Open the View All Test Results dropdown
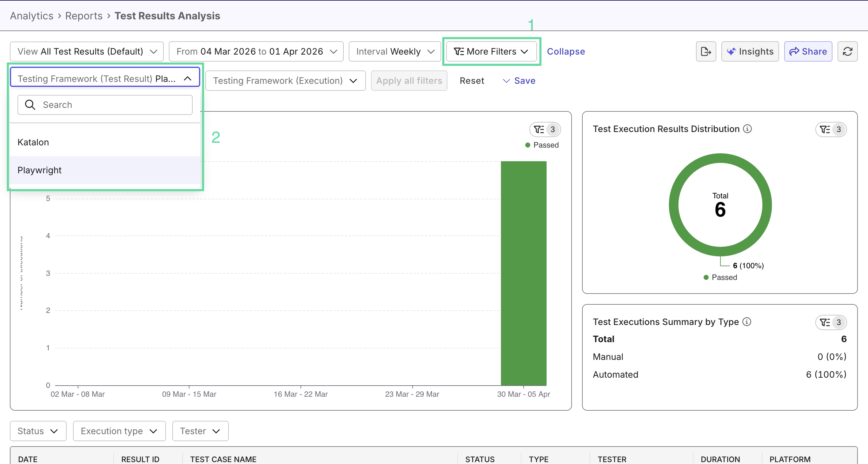This screenshot has width=868, height=464. (x=87, y=51)
